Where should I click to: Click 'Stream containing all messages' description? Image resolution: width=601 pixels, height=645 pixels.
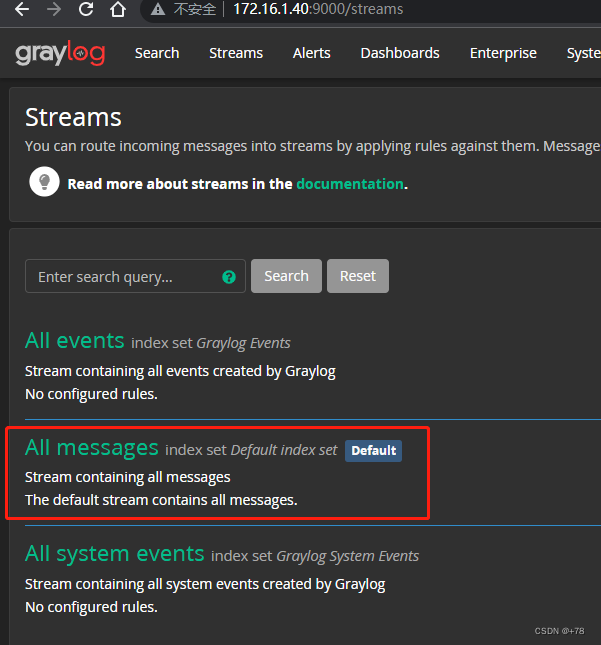coord(128,477)
